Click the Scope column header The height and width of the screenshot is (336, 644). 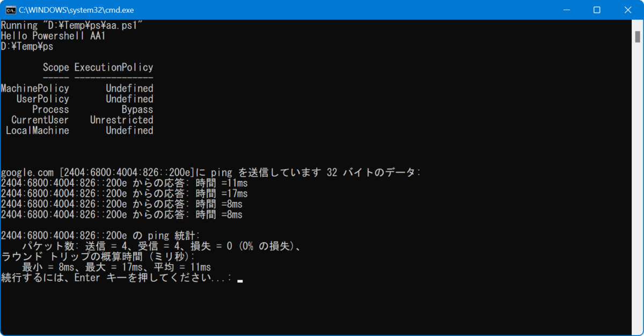point(56,68)
